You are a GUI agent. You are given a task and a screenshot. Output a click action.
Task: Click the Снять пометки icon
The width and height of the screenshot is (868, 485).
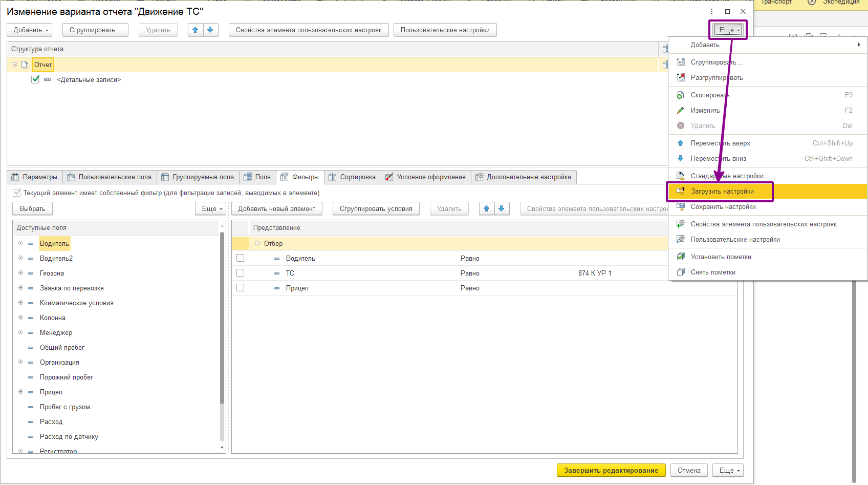[x=681, y=272]
